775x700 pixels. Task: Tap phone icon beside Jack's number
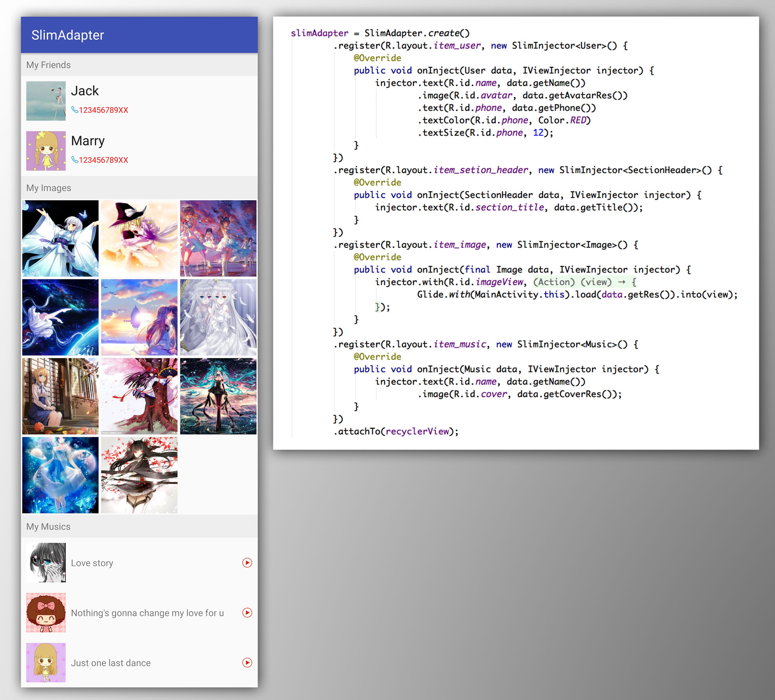[x=75, y=110]
